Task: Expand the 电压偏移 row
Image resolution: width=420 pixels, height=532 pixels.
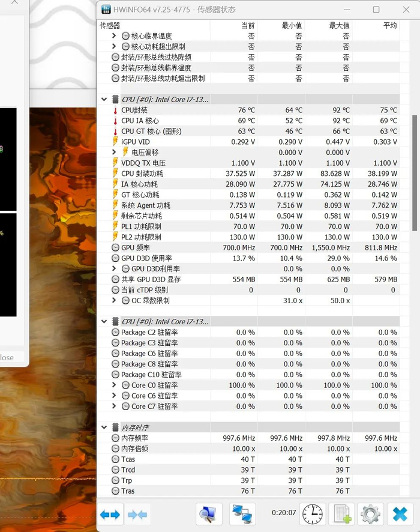Action: click(x=114, y=152)
